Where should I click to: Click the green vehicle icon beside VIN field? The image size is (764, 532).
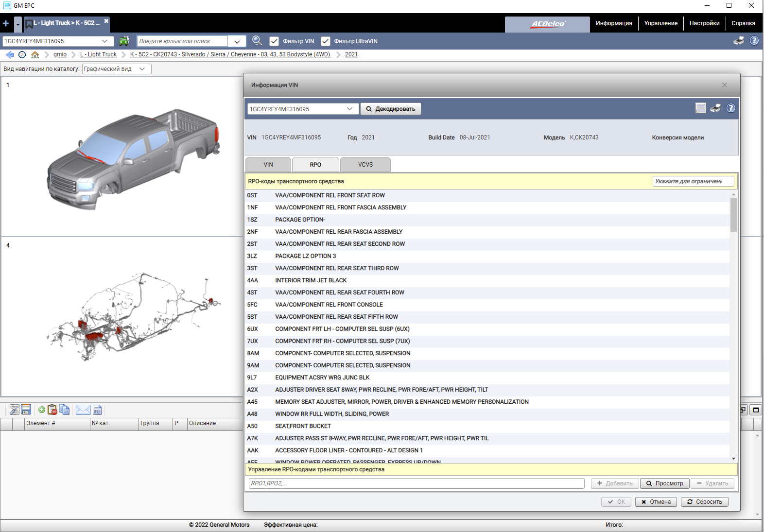click(124, 41)
